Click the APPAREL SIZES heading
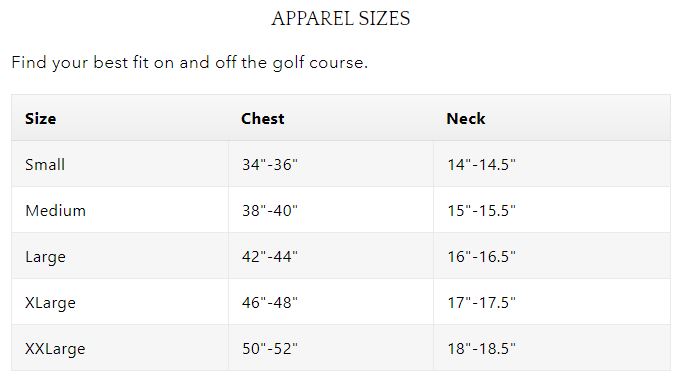This screenshot has height=380, width=682. point(341,19)
